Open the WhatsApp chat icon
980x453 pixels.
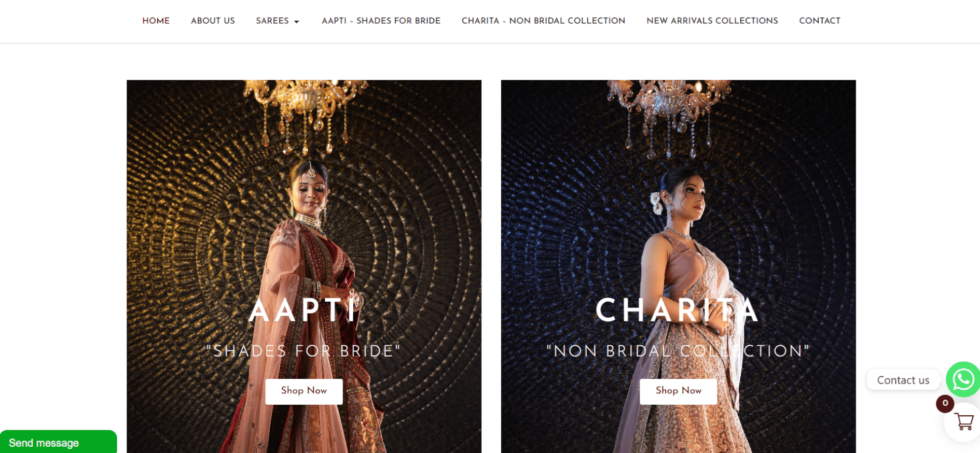[x=963, y=379]
